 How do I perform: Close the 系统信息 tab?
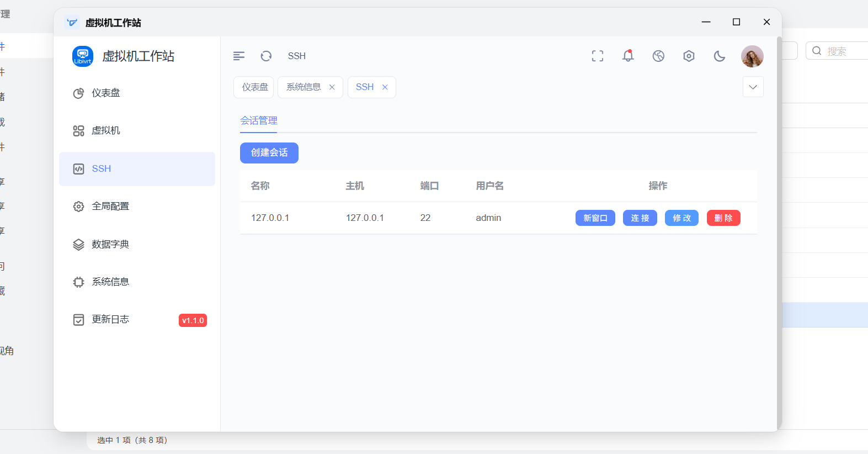coord(332,87)
